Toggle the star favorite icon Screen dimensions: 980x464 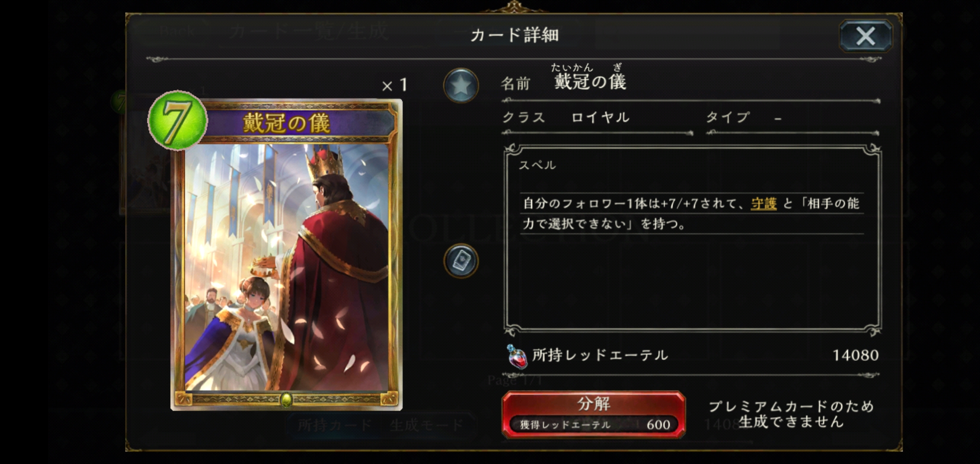pos(461,85)
